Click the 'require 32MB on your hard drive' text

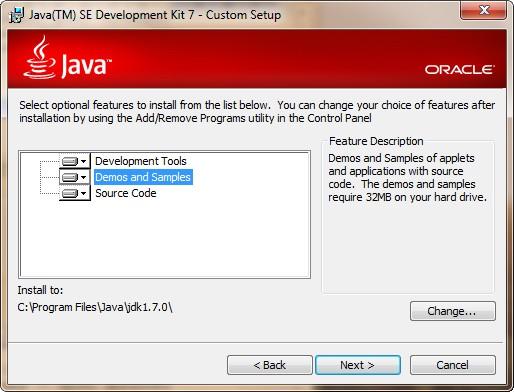[407, 197]
